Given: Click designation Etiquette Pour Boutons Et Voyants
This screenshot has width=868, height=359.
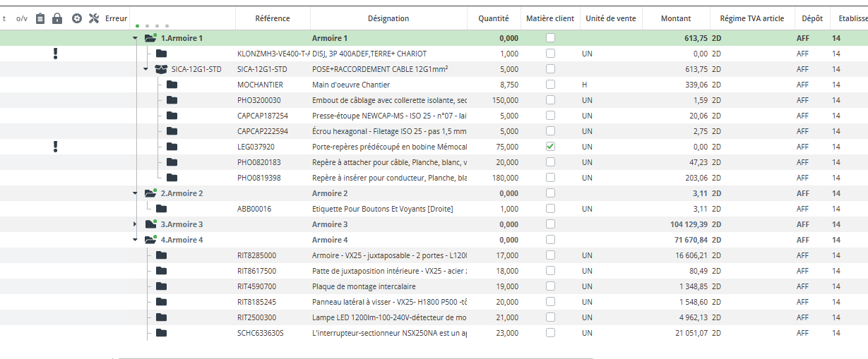Looking at the screenshot, I should pos(383,209).
